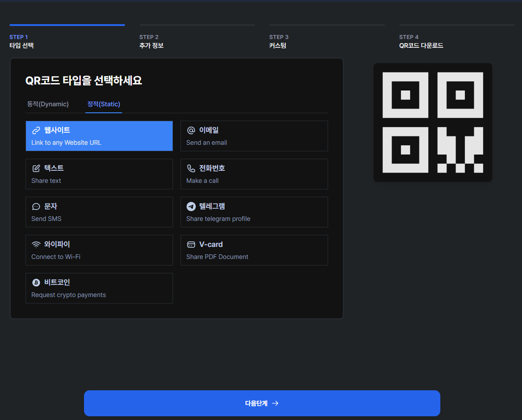Click the @ icon on 이메일 card
The height and width of the screenshot is (420, 522).
point(191,130)
